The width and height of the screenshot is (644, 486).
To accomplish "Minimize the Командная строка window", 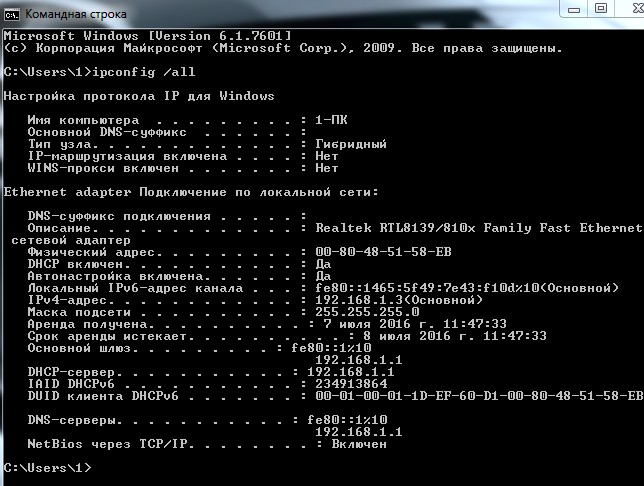I will [574, 9].
